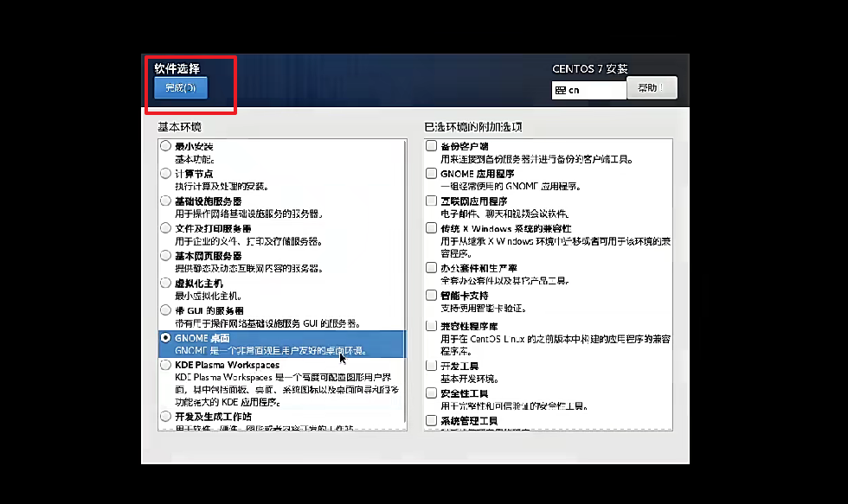Click the text 执行计算及处理的安装。
This screenshot has width=848, height=504.
tap(222, 187)
